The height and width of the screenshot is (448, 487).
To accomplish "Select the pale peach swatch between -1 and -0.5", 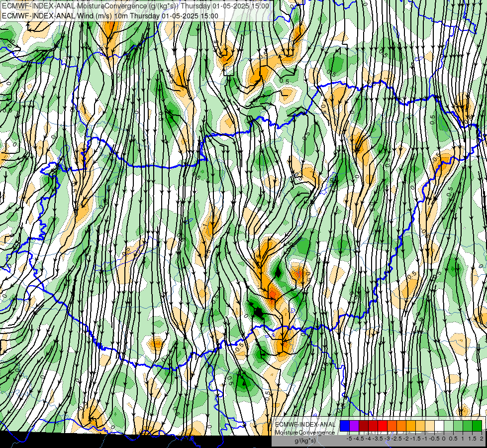I will click(x=430, y=426).
